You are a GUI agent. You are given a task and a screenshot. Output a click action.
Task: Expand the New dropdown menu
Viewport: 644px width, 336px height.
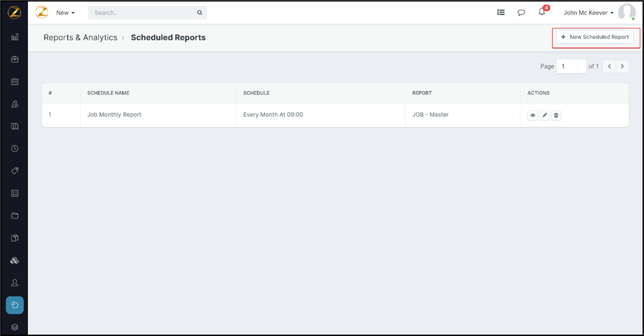(66, 13)
